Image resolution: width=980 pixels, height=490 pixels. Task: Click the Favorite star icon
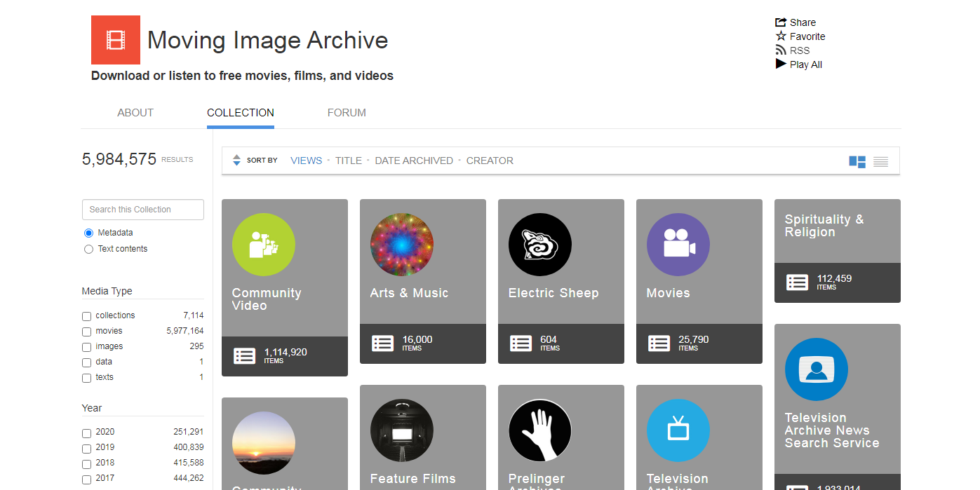[x=781, y=36]
